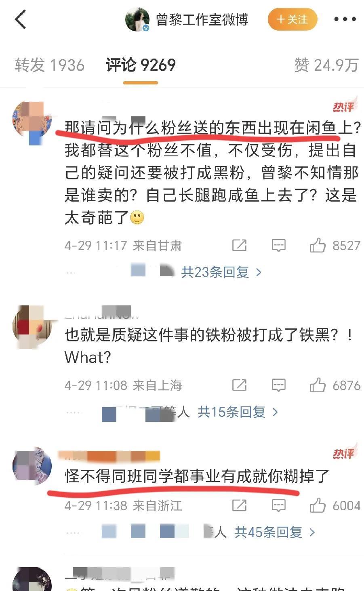Tap the share icon on the Shanghai comment

239,385
